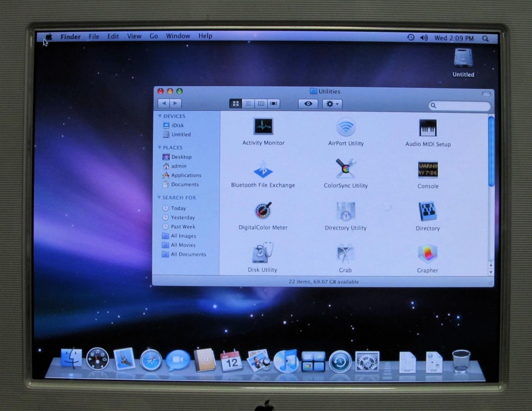532x411 pixels.
Task: Open the Edit menu
Action: pos(113,36)
